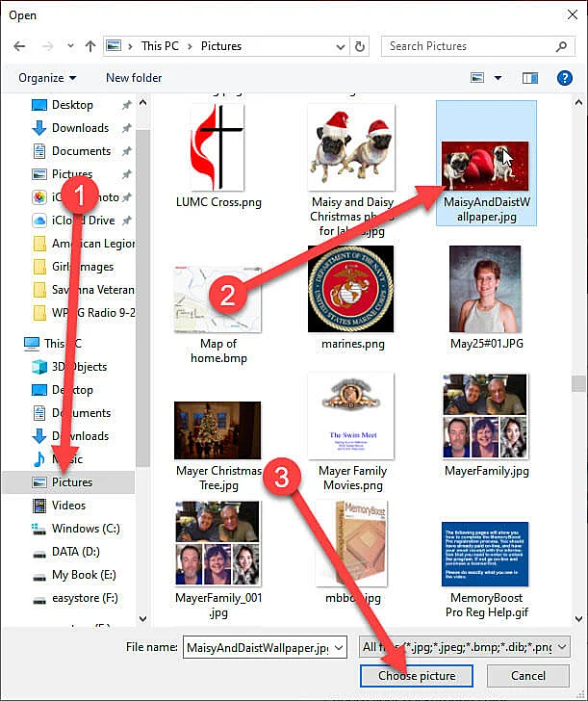Open the Organize menu
Viewport: 588px width, 701px height.
pos(47,78)
